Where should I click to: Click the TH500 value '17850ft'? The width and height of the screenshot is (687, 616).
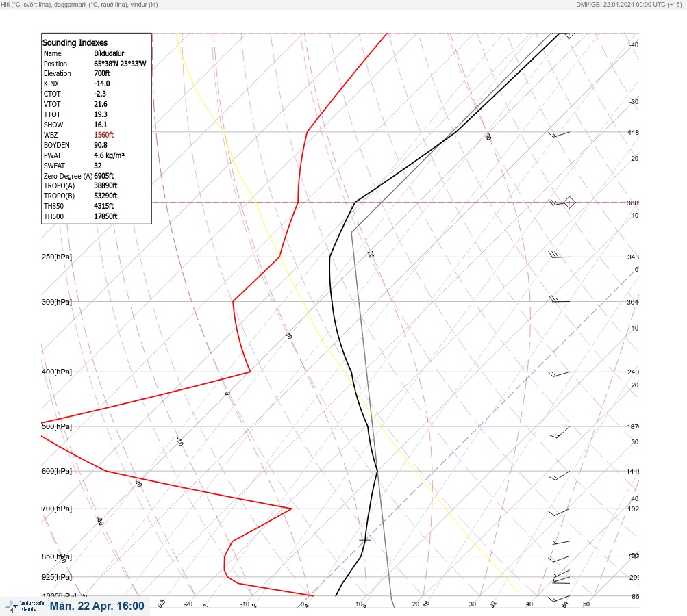click(x=105, y=216)
